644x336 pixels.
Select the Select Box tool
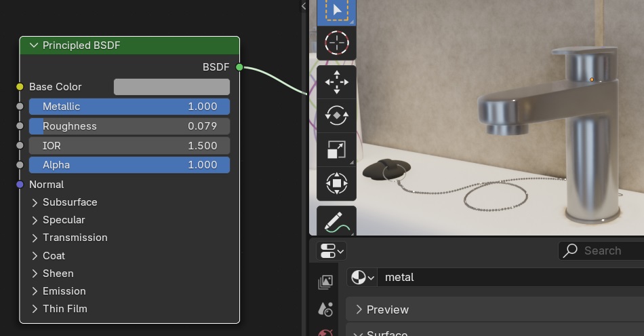[x=336, y=12]
